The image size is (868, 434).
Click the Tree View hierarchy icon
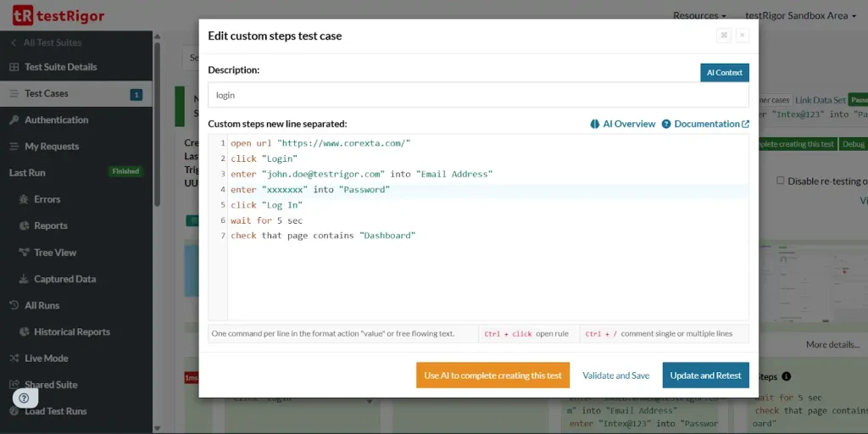tap(24, 253)
